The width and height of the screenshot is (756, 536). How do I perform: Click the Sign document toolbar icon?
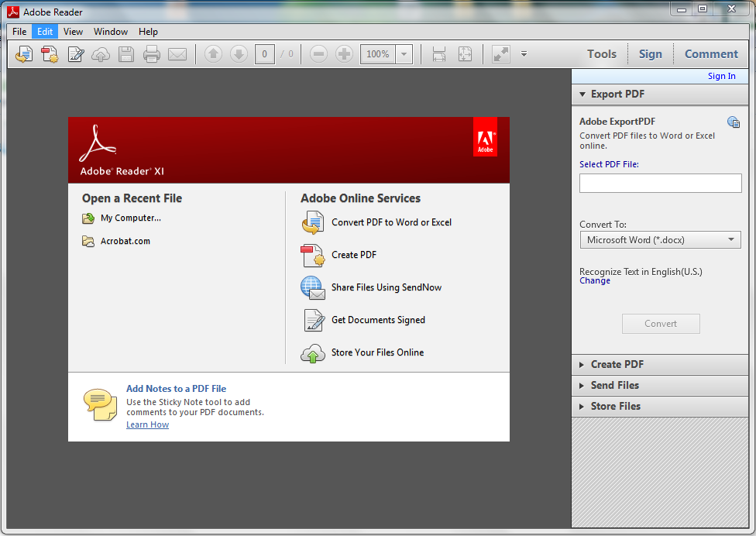76,54
